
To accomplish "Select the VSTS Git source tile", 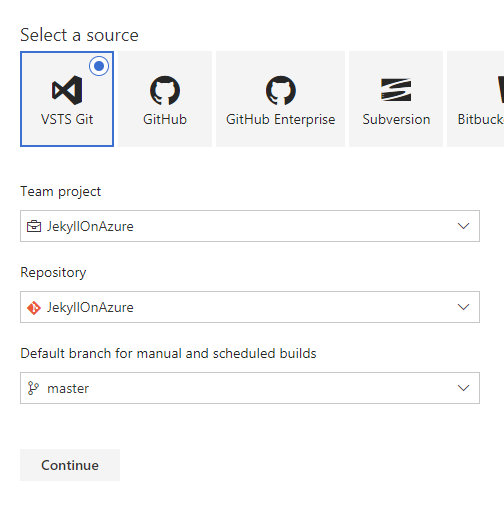I will click(67, 99).
